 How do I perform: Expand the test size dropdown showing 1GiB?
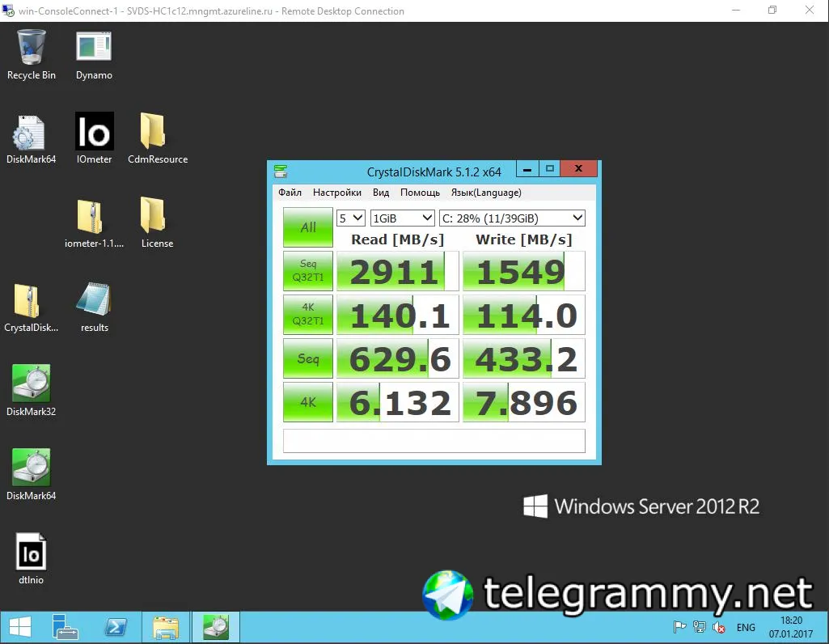[402, 218]
